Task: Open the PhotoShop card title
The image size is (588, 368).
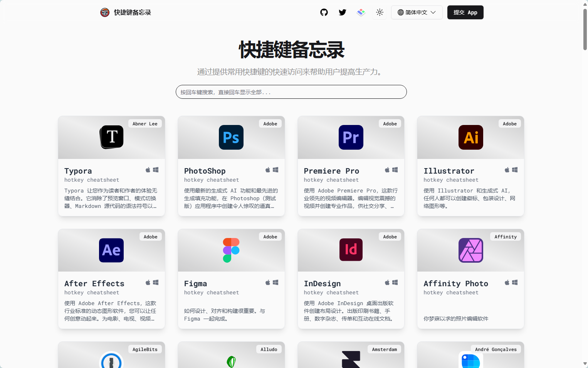Action: pyautogui.click(x=205, y=171)
